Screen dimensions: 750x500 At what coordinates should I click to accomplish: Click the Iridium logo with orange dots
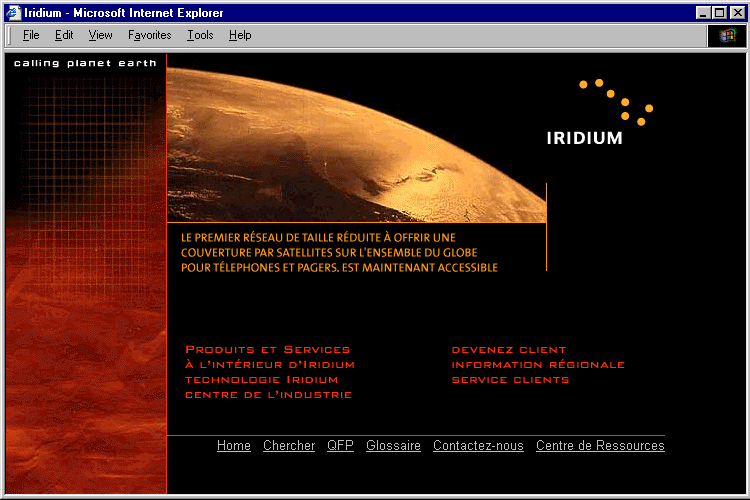pyautogui.click(x=600, y=112)
